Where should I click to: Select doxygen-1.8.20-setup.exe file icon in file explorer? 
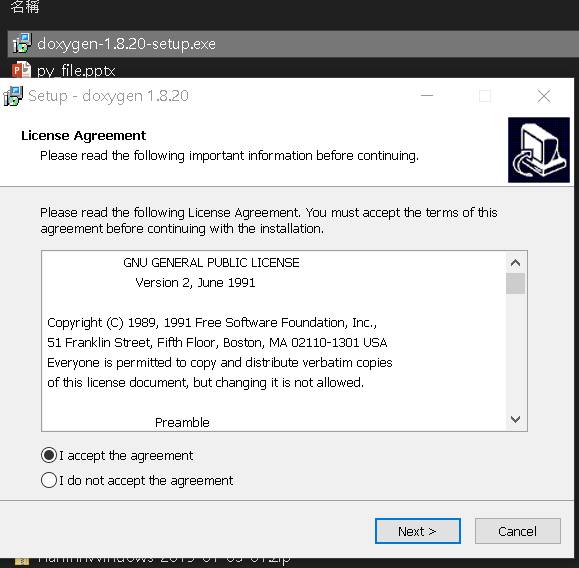coord(22,44)
